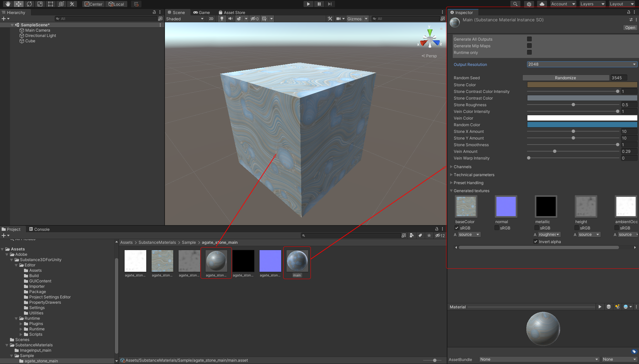Select the Move tool

click(18, 4)
